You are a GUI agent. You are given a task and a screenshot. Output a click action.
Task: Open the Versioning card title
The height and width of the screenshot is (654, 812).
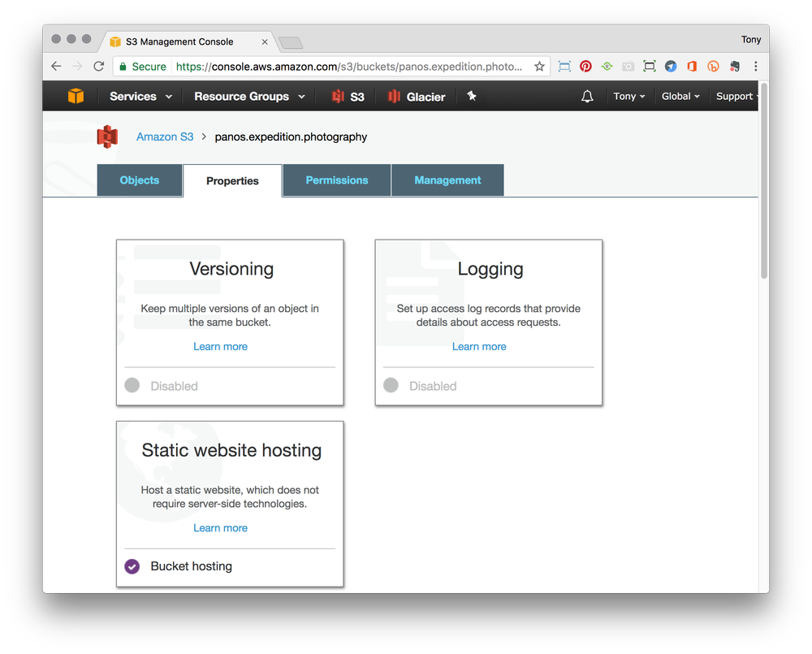click(231, 269)
